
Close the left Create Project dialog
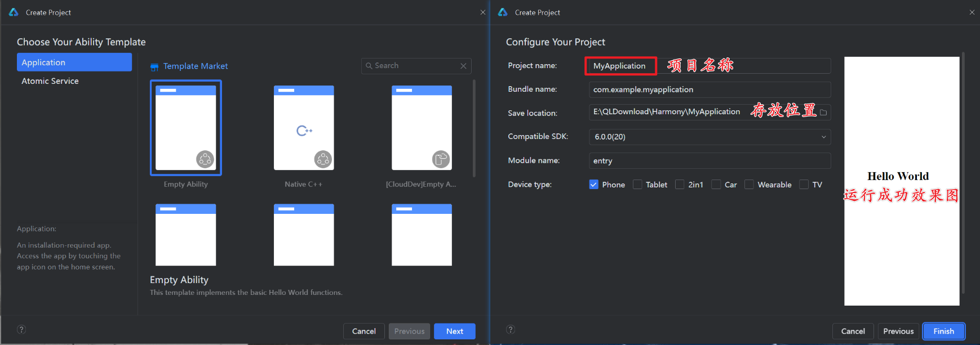tap(483, 12)
